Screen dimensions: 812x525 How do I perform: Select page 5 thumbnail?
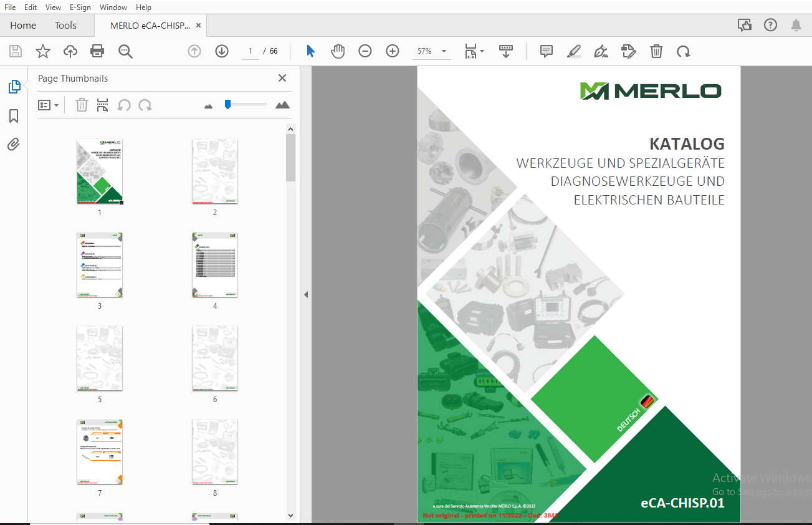[100, 359]
